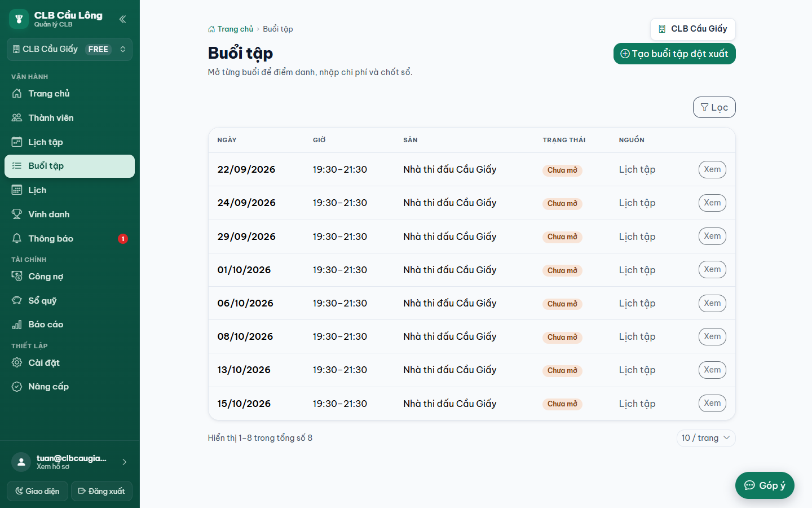
Task: Click the Báo cáo chart icon
Action: (x=17, y=325)
